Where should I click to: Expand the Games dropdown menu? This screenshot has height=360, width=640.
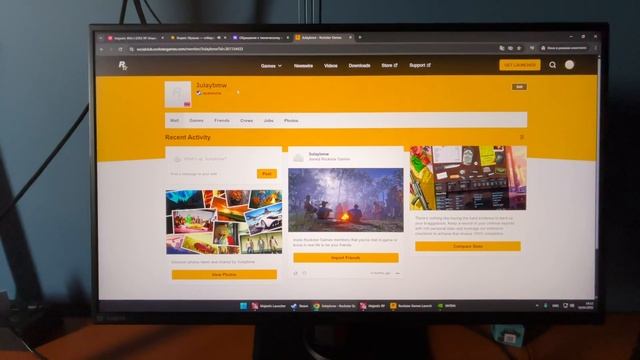(271, 66)
